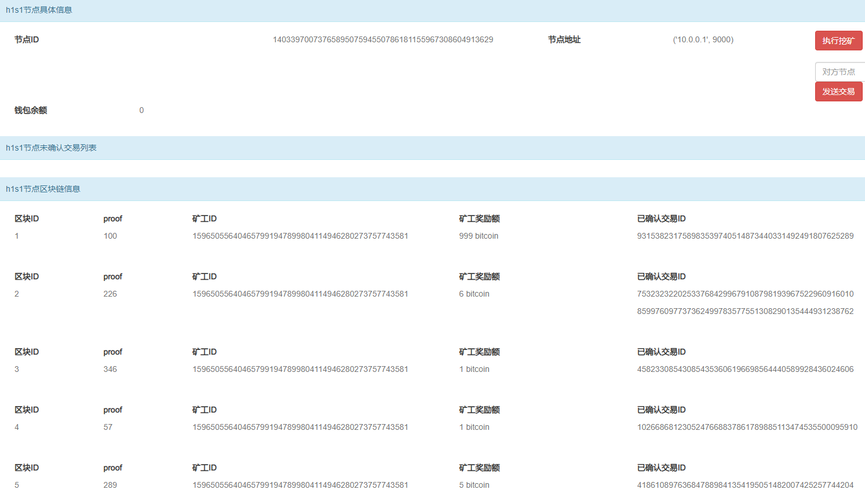Select proof value 57 of block 4

(x=108, y=427)
